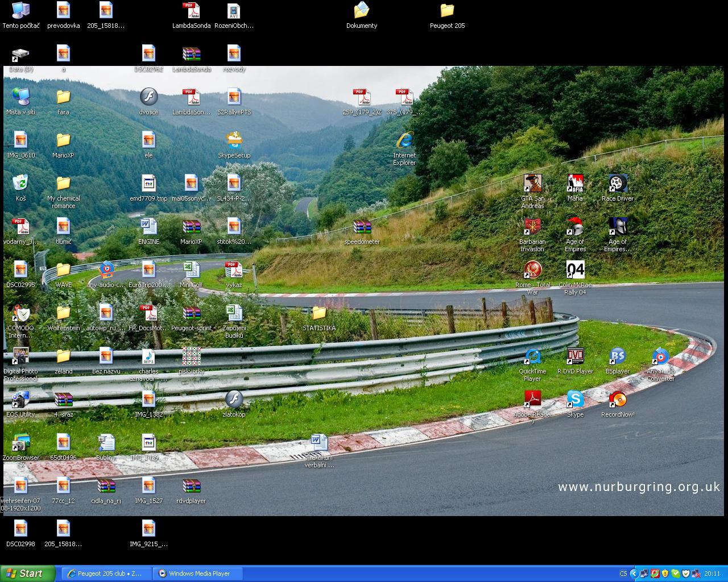Click the Start button
The image size is (728, 582).
pos(28,573)
